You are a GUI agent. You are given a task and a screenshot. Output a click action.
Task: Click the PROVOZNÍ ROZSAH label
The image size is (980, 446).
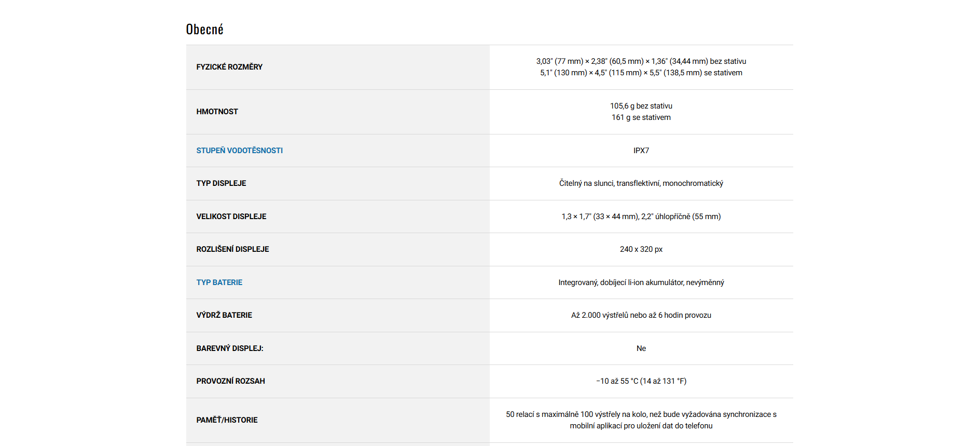(x=230, y=381)
